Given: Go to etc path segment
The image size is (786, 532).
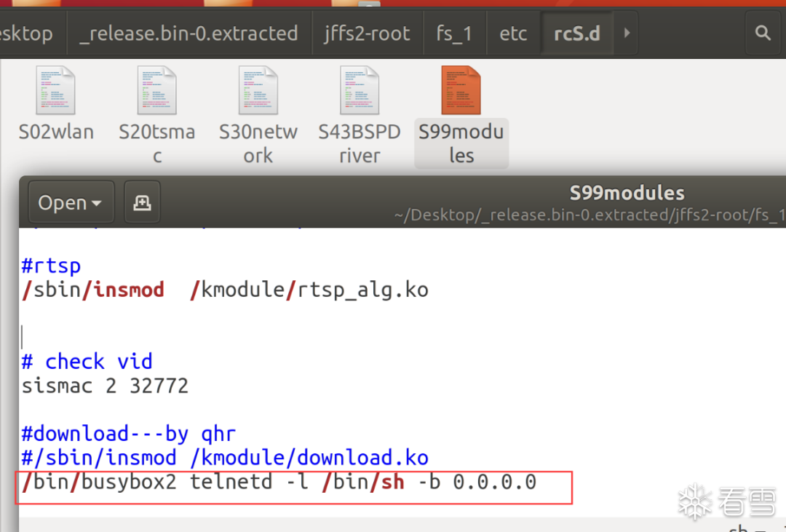Looking at the screenshot, I should (513, 33).
